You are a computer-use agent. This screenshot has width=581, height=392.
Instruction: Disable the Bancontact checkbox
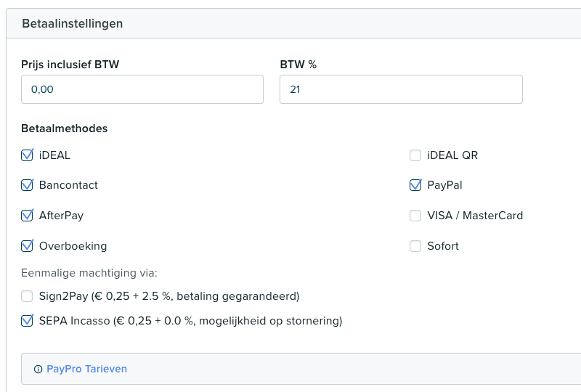point(28,185)
